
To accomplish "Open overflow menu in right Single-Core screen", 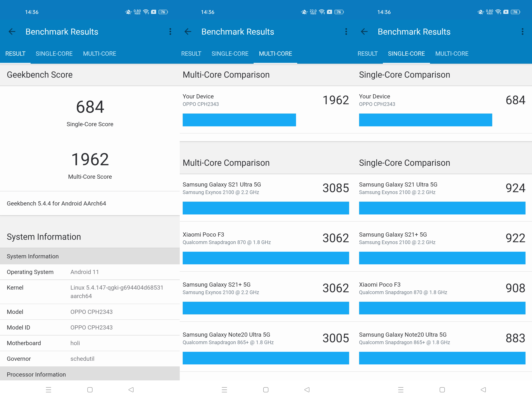I will point(522,31).
